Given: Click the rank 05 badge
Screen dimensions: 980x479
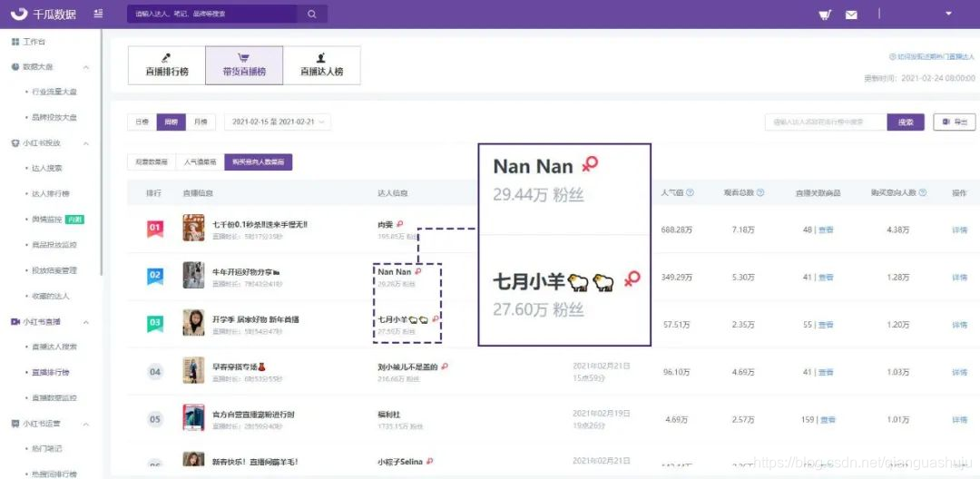Looking at the screenshot, I should [x=155, y=419].
